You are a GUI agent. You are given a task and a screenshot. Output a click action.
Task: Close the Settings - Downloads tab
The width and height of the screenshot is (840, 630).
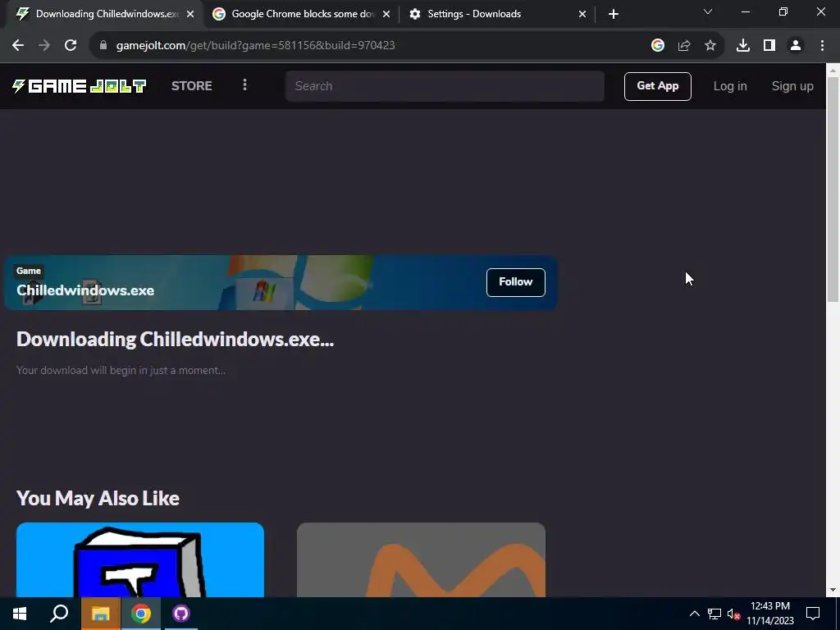click(x=582, y=14)
